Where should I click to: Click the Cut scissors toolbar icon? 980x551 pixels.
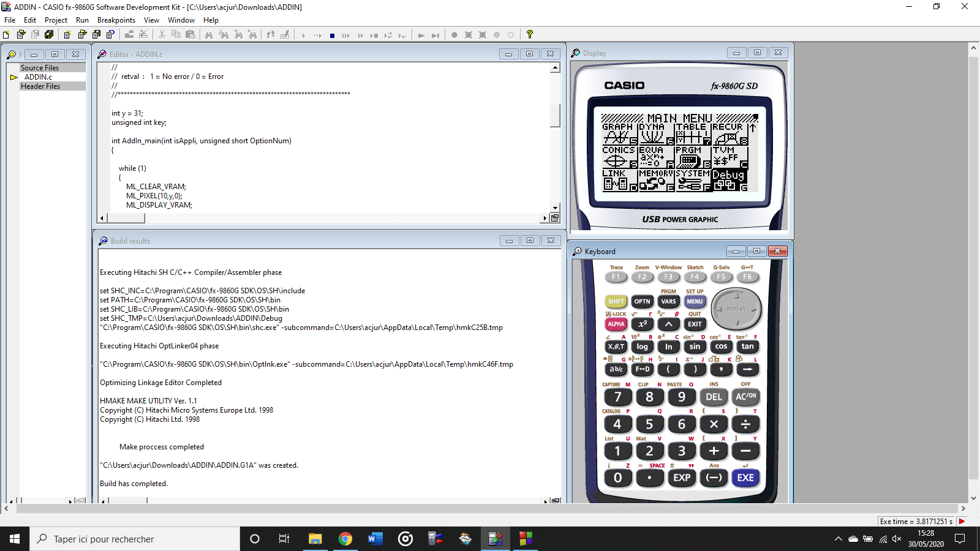162,35
